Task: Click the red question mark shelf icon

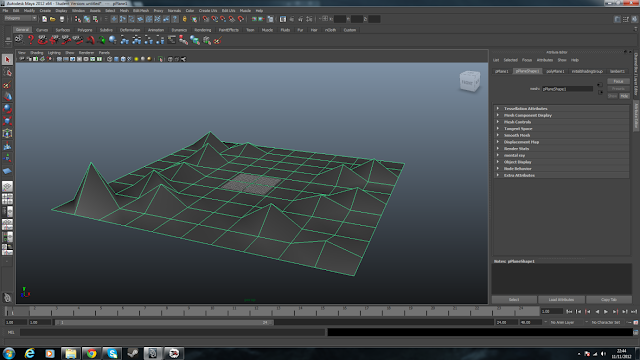Action: pos(31,40)
